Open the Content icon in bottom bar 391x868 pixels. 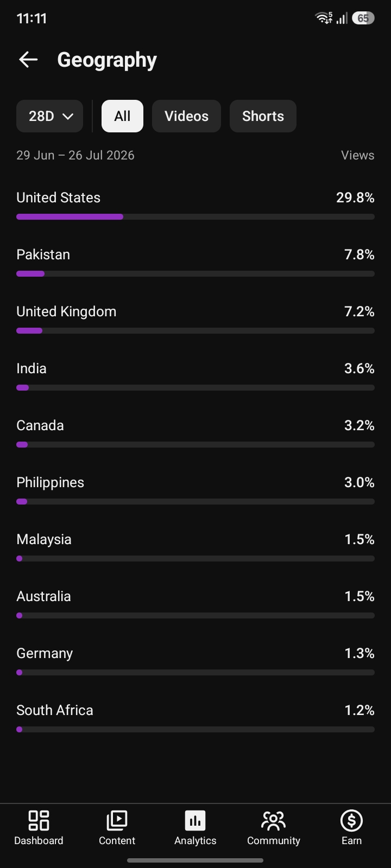click(x=117, y=820)
